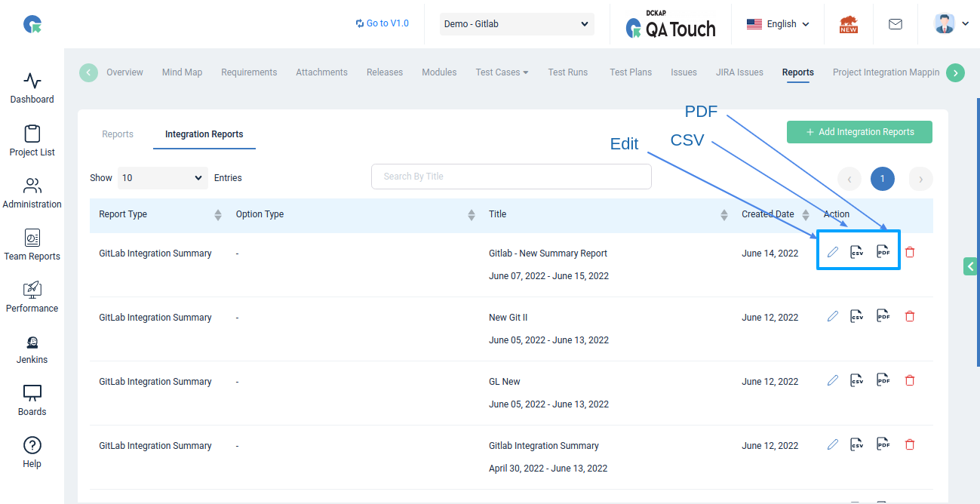
Task: Open the Requirements tab
Action: click(249, 72)
